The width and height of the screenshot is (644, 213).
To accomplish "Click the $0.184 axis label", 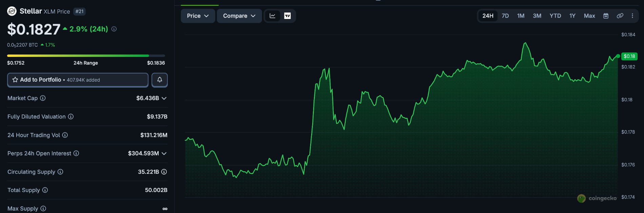I will tap(628, 35).
